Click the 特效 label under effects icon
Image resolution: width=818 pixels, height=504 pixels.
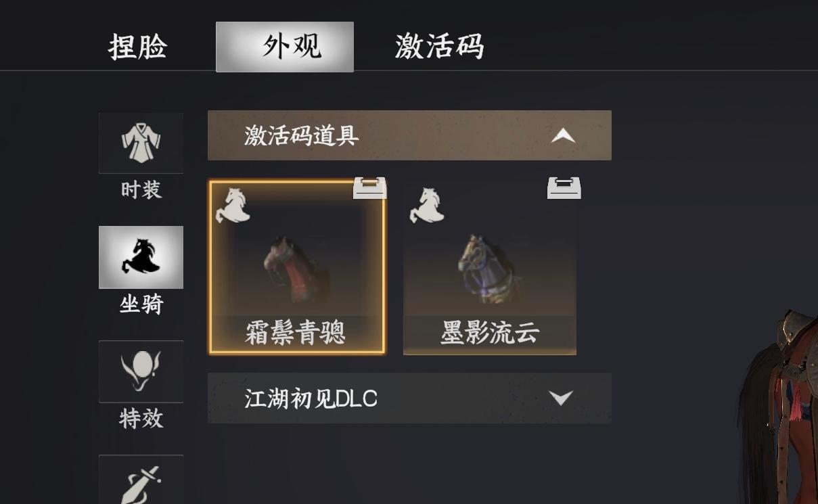pos(141,418)
